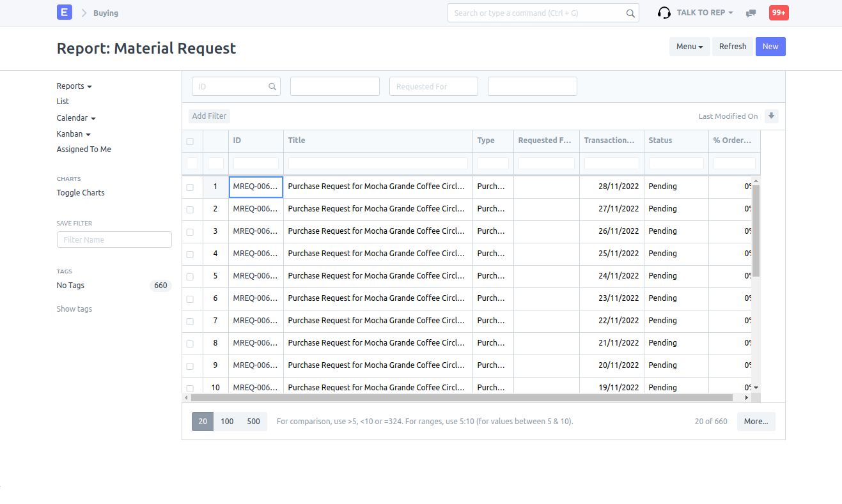
Task: Click the magnifier icon in ID filter
Action: coord(272,87)
